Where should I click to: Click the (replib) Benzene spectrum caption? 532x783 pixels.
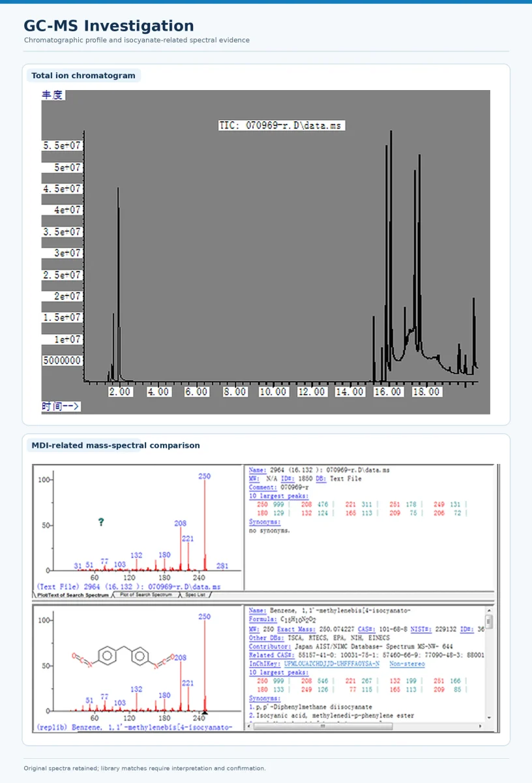[x=134, y=727]
